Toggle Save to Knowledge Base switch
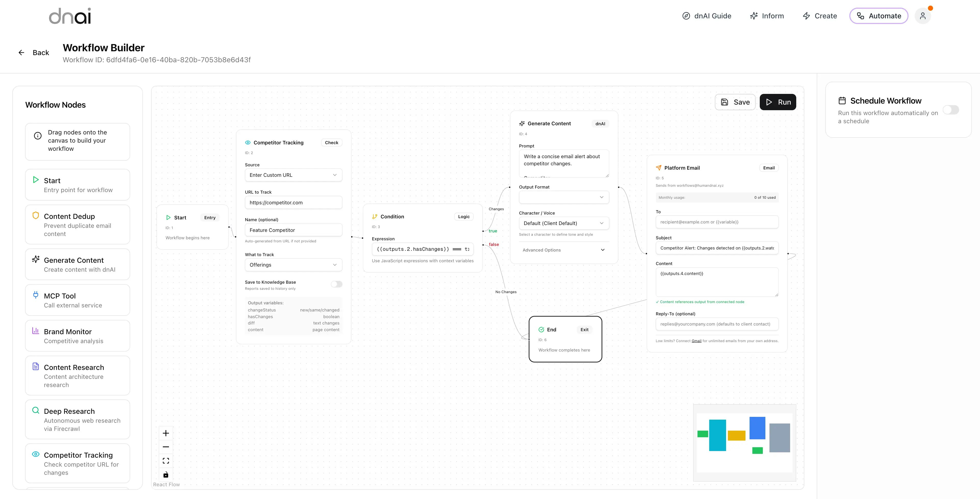 click(336, 284)
